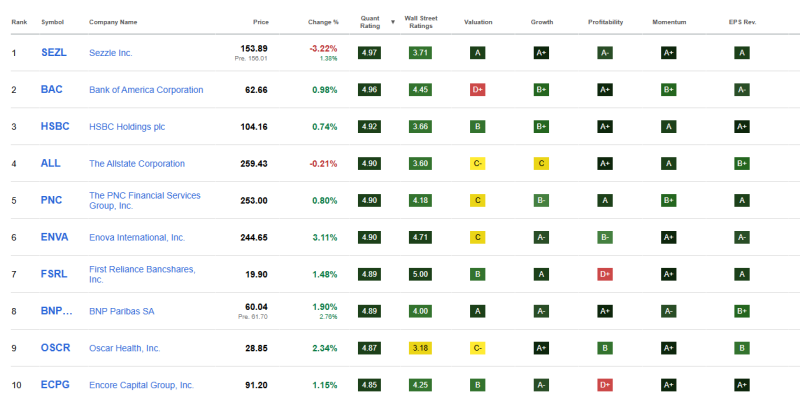Sort table by Profitability column header
Viewport: 800px width, 399px height.
(x=605, y=22)
